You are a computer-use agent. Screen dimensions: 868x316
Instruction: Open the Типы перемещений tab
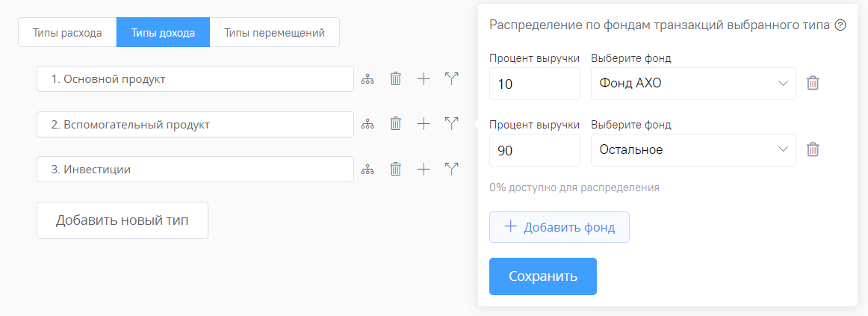[x=275, y=32]
